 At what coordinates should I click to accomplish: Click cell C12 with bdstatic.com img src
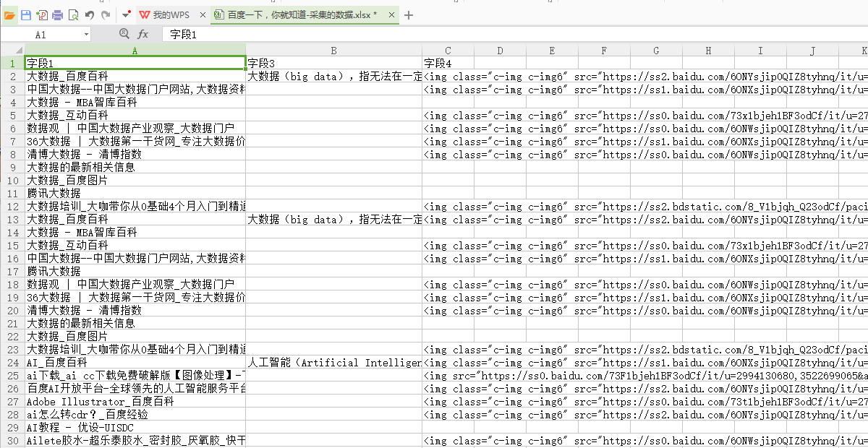point(448,206)
